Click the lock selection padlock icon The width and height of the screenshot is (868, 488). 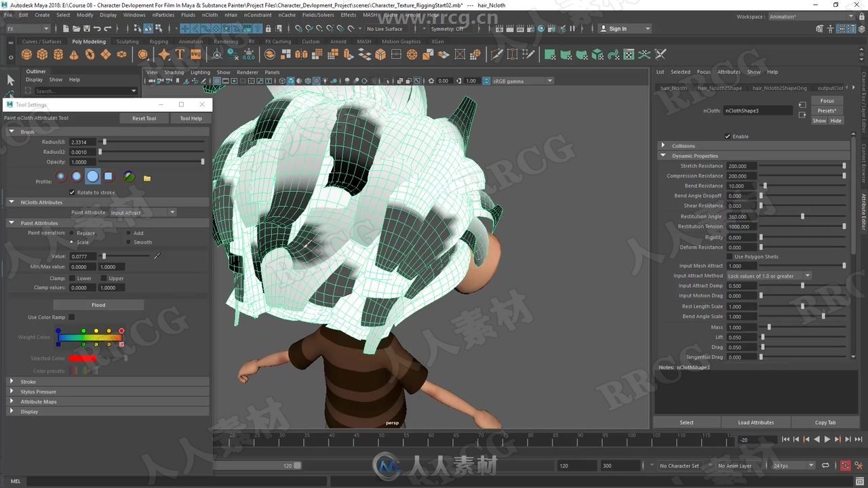(269, 28)
